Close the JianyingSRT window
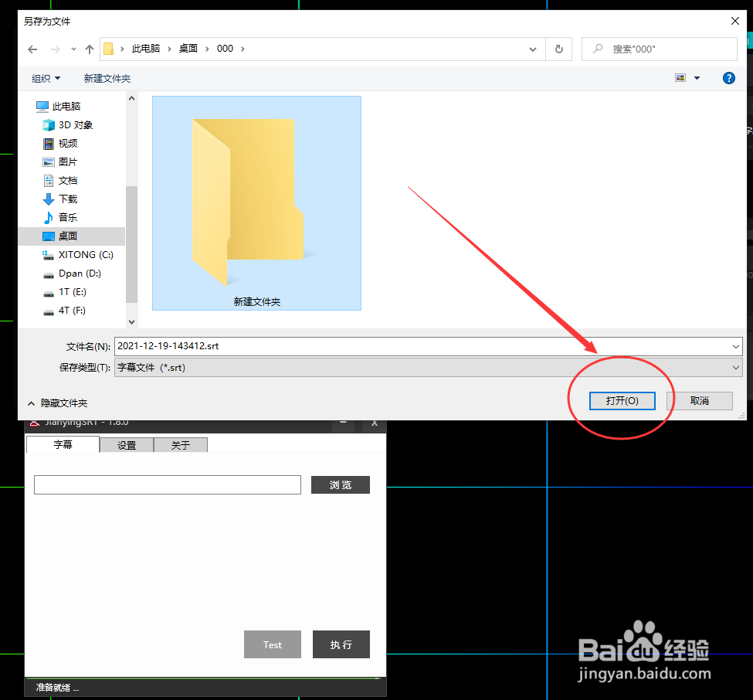Viewport: 753px width, 700px height. pyautogui.click(x=375, y=423)
